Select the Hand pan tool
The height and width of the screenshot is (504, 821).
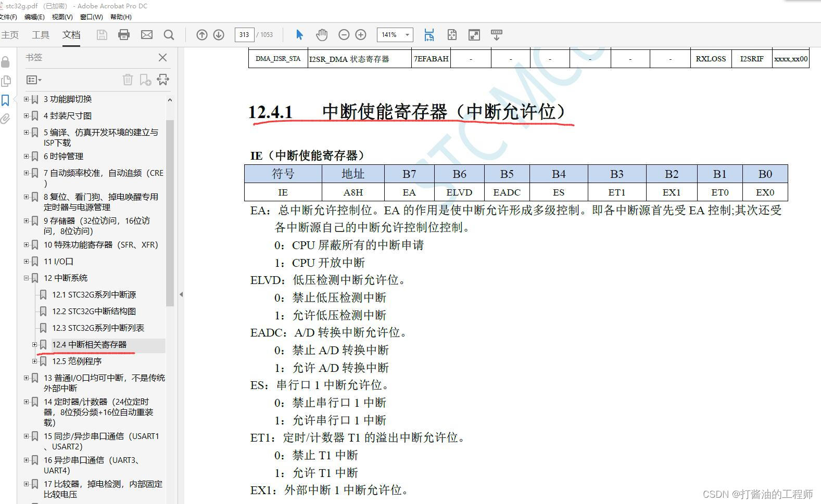click(322, 35)
